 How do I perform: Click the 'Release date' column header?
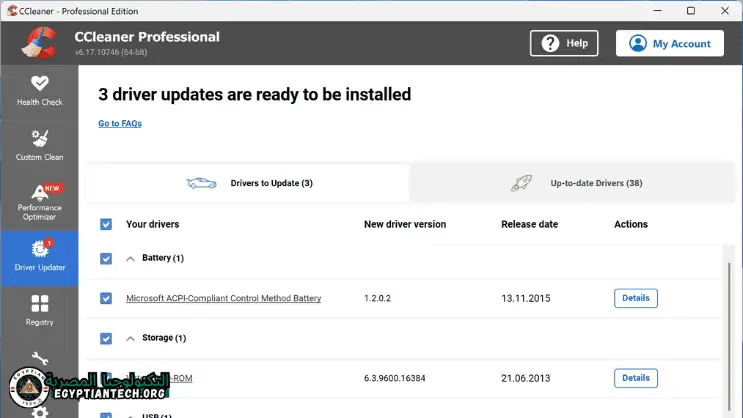529,224
